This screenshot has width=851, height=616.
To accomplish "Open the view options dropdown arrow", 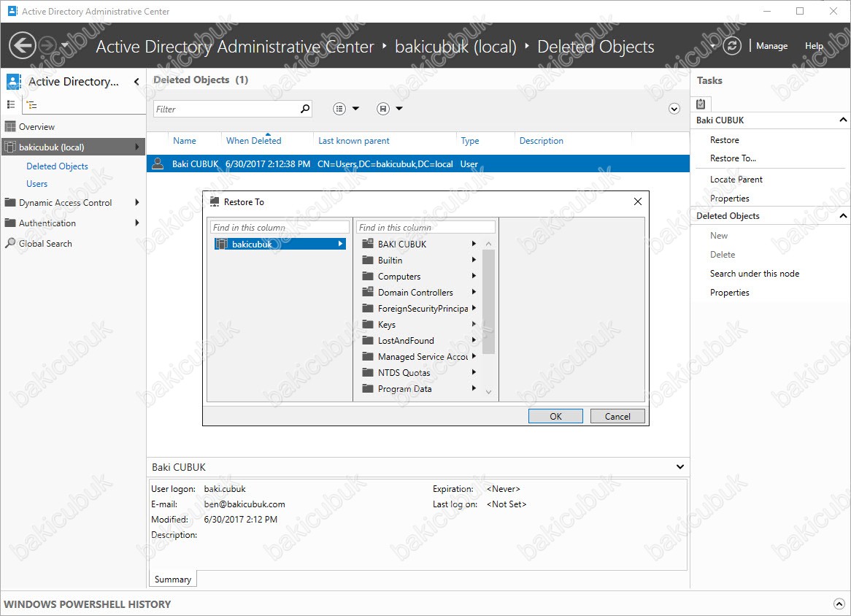I will point(356,109).
